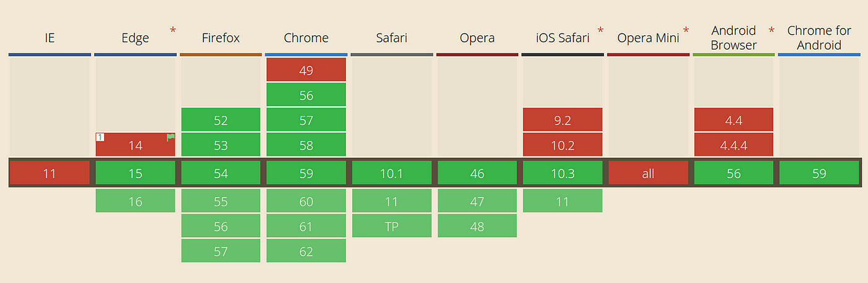Select the Chrome column header
The height and width of the screenshot is (283, 868).
click(306, 38)
